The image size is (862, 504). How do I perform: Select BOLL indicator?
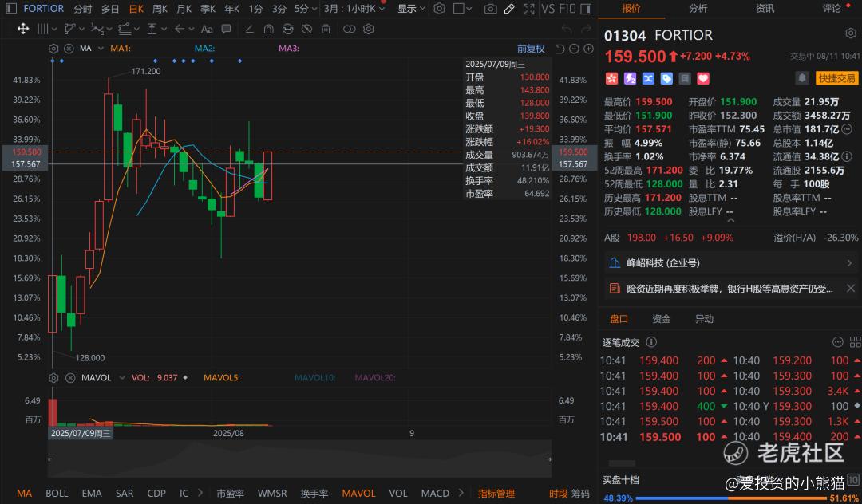pos(57,494)
